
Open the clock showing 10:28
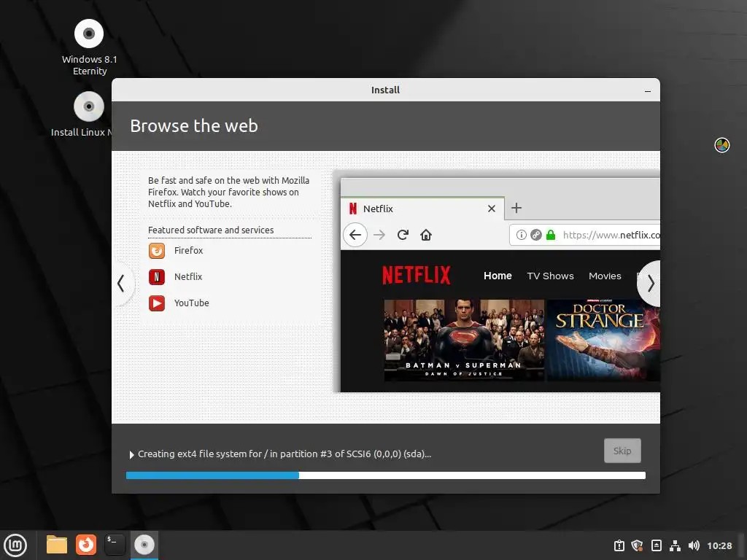[719, 545]
